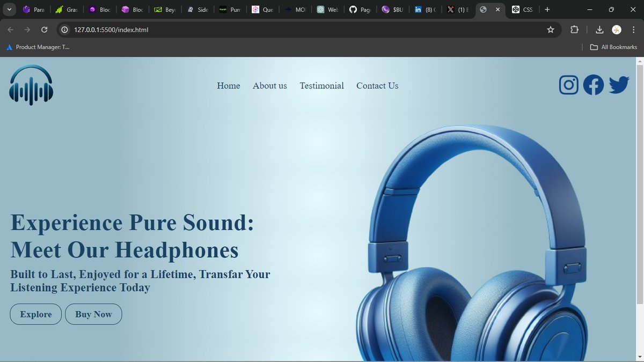Go back with browser back arrow
Viewport: 644px width, 362px height.
tap(11, 30)
